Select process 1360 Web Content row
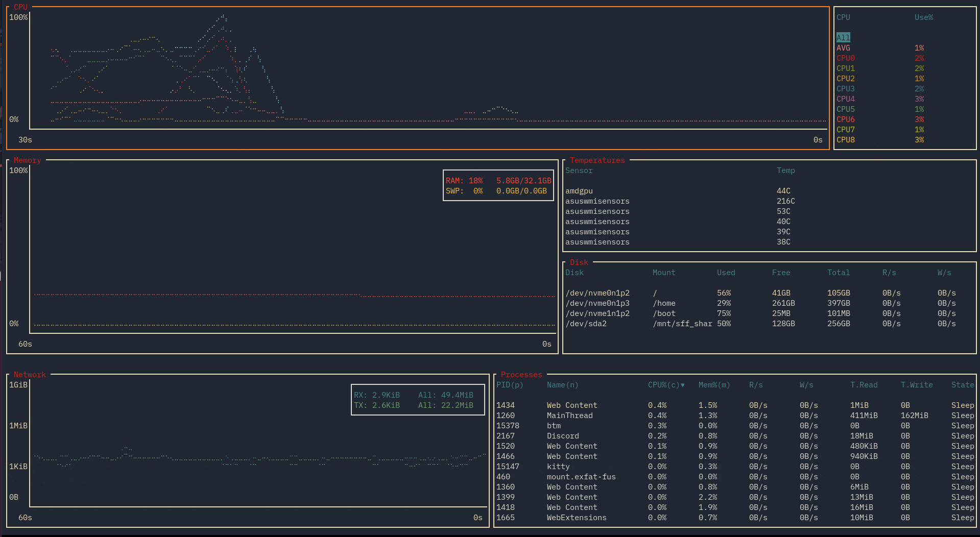 [735, 487]
